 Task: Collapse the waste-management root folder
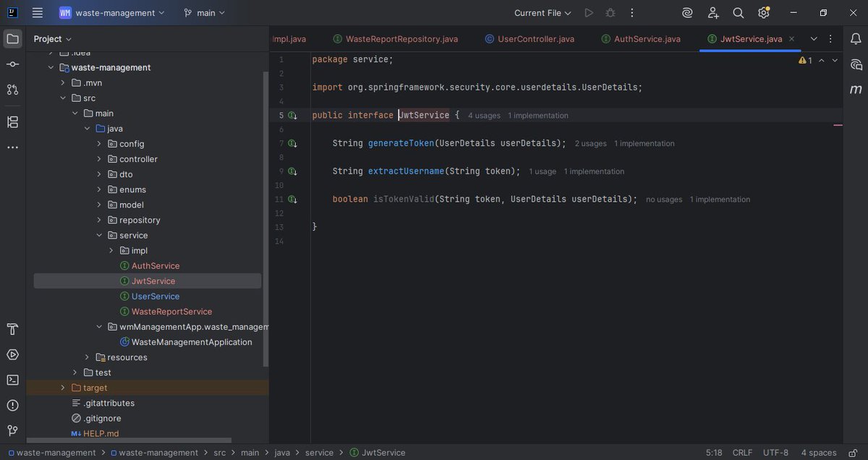[51, 67]
